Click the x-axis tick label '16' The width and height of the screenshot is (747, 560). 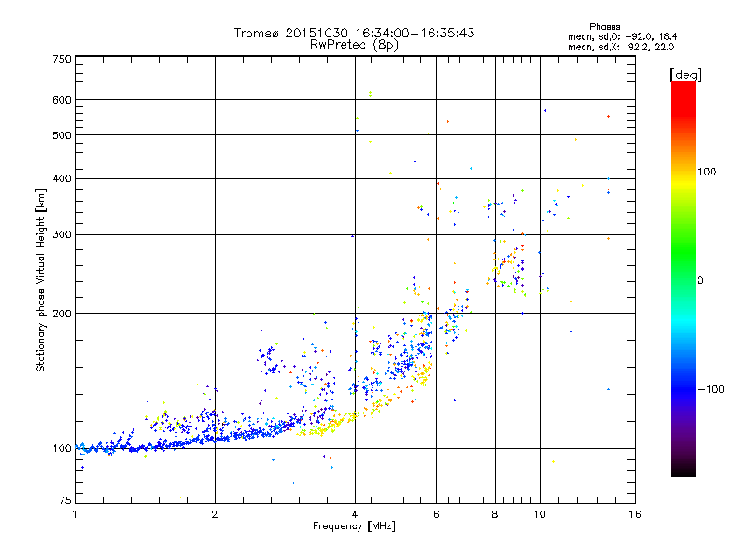click(635, 514)
